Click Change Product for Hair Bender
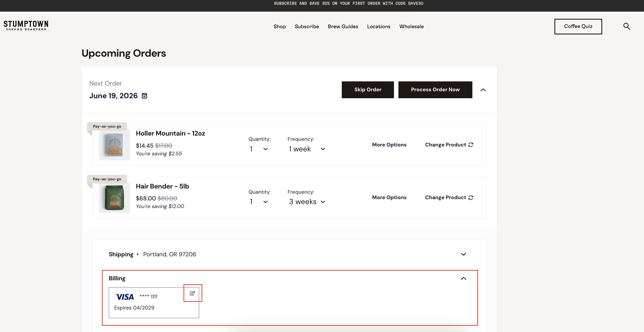The height and width of the screenshot is (332, 644). click(x=449, y=197)
